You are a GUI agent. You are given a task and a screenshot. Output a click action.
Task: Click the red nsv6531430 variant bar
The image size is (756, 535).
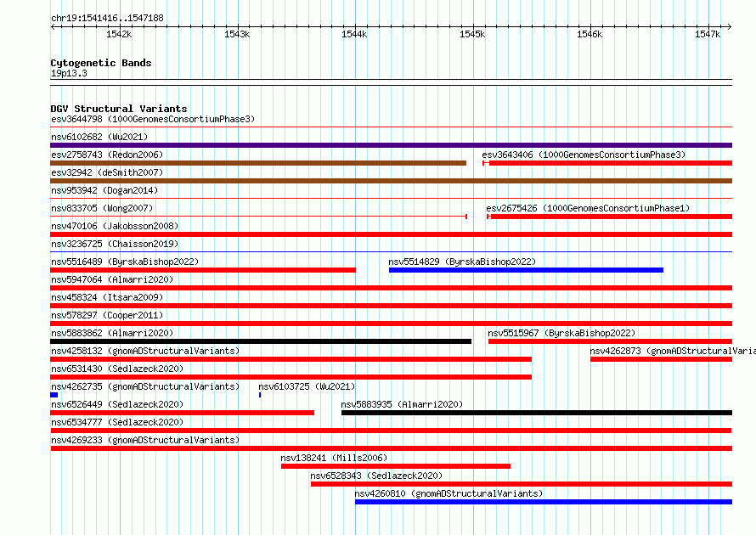coord(291,377)
